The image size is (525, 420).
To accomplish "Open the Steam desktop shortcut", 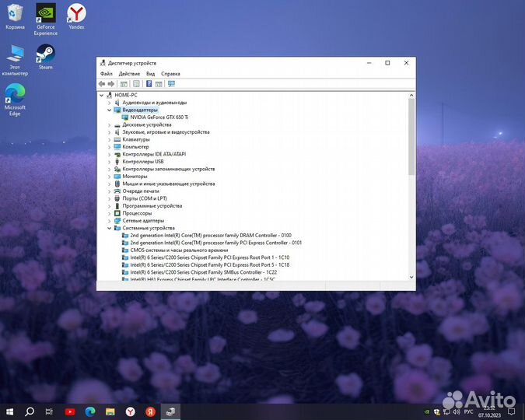I will tap(45, 57).
